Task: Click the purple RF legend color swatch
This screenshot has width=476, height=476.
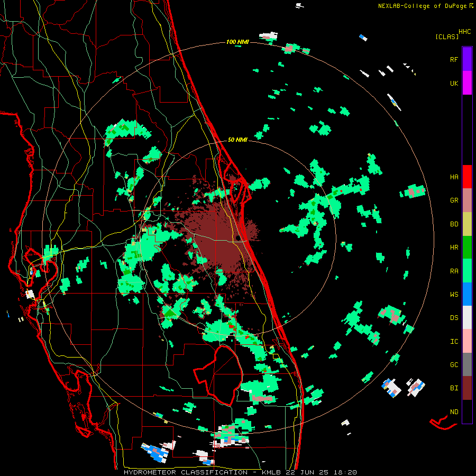Action: [467, 59]
